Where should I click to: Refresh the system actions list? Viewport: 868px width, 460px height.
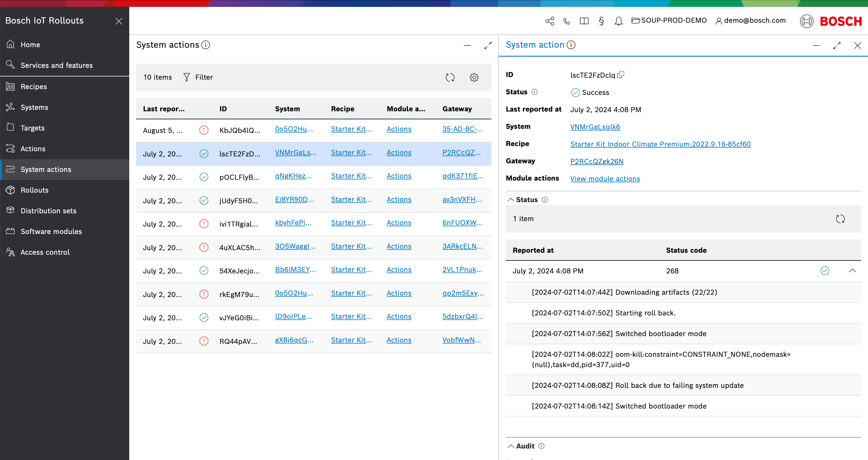click(450, 77)
